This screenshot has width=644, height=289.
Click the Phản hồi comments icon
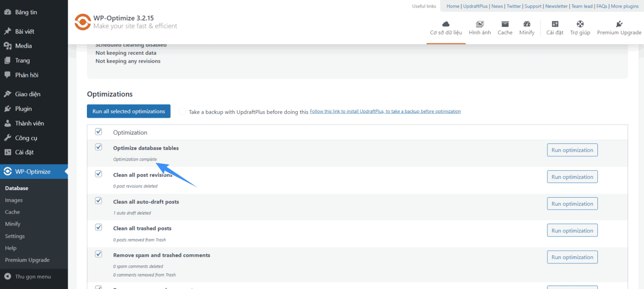click(x=8, y=75)
